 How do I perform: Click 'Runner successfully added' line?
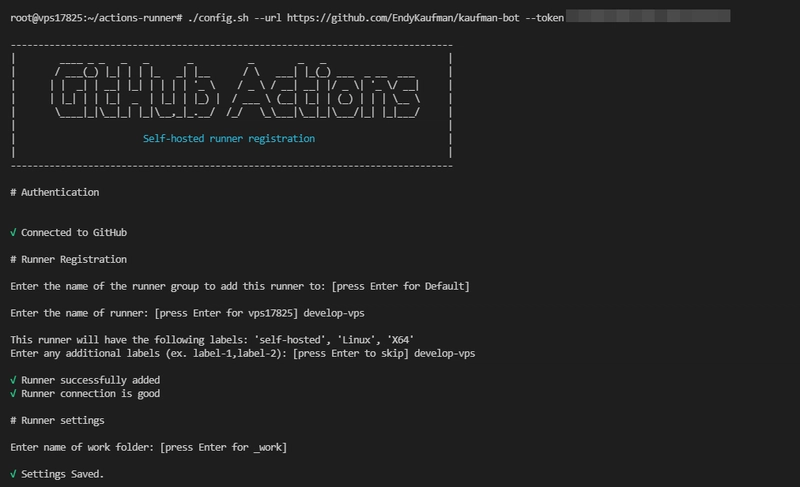point(85,380)
